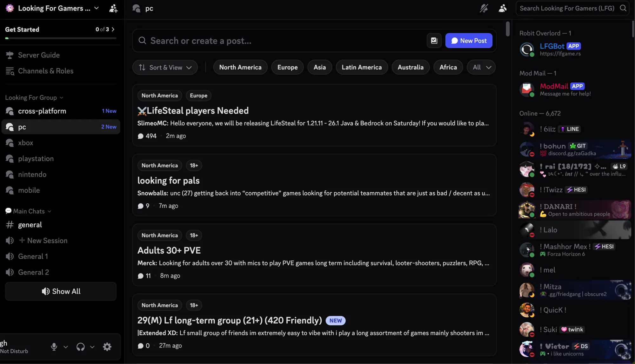The width and height of the screenshot is (635, 364).
Task: Click the New Post button
Action: pos(469,41)
